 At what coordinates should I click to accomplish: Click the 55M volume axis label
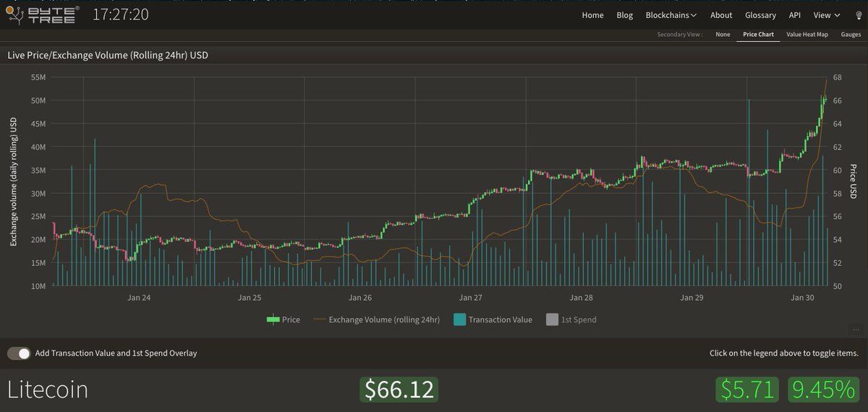(39, 77)
